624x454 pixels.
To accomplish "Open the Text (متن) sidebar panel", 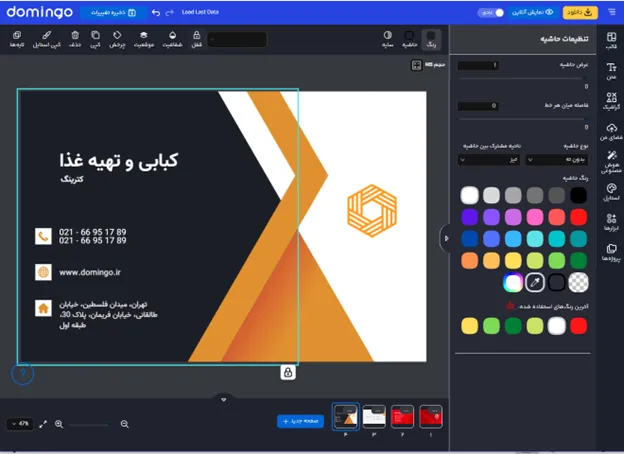I will [x=610, y=69].
